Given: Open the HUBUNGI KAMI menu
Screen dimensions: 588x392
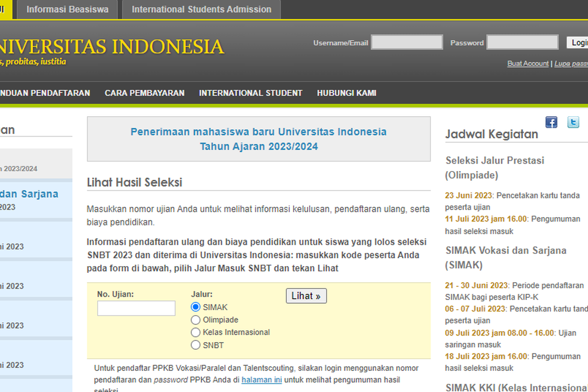Looking at the screenshot, I should [346, 93].
